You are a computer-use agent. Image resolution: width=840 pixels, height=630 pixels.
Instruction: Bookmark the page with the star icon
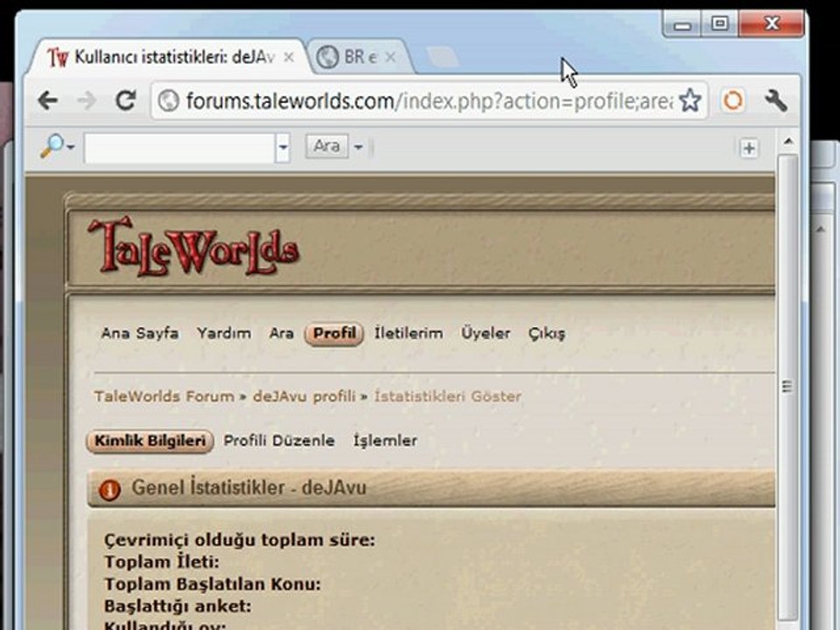tap(690, 100)
